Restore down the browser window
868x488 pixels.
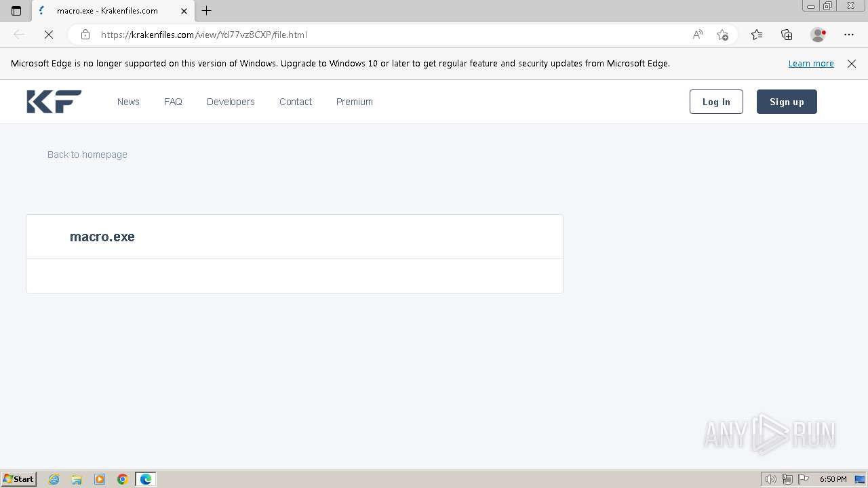pyautogui.click(x=828, y=5)
